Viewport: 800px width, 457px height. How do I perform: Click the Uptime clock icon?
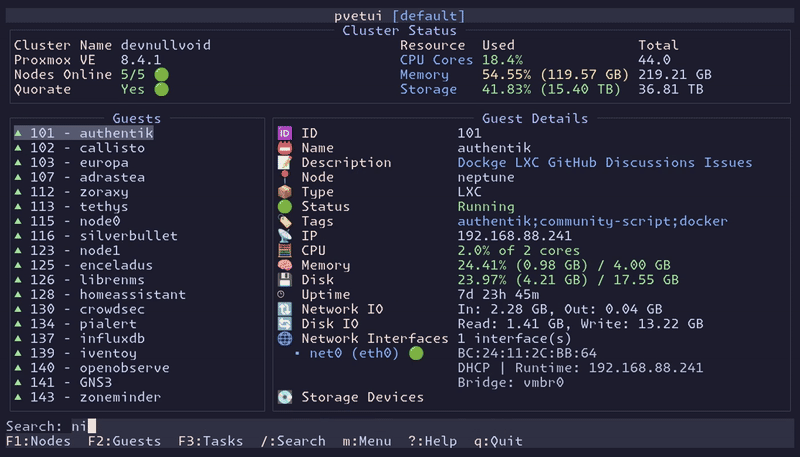[x=281, y=294]
